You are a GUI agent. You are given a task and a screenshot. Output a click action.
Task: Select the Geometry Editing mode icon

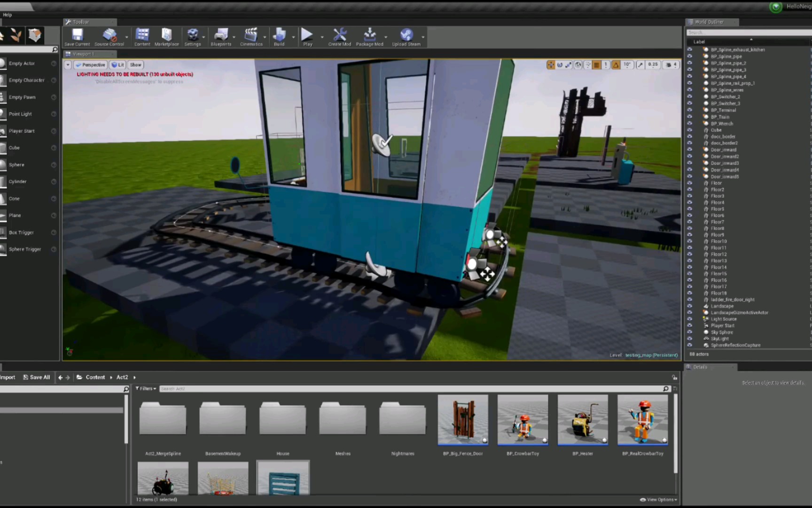[34, 35]
